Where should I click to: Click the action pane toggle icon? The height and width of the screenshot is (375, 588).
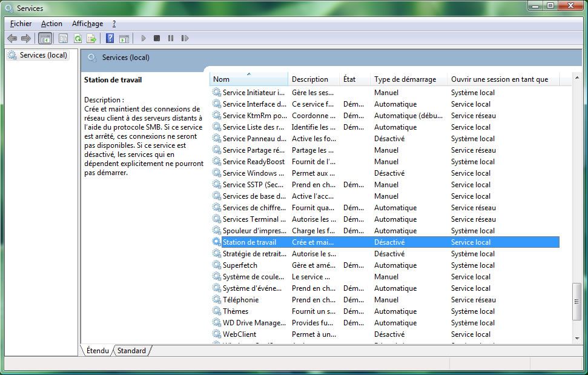[124, 38]
